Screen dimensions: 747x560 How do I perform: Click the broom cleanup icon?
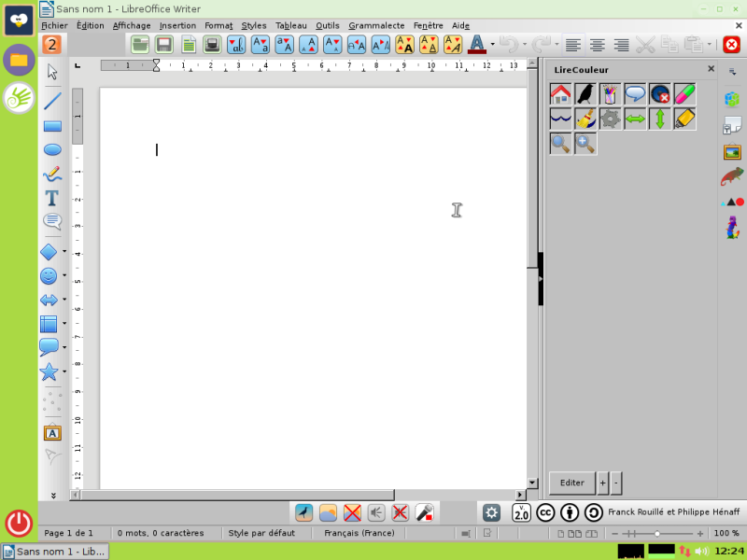[x=585, y=119]
